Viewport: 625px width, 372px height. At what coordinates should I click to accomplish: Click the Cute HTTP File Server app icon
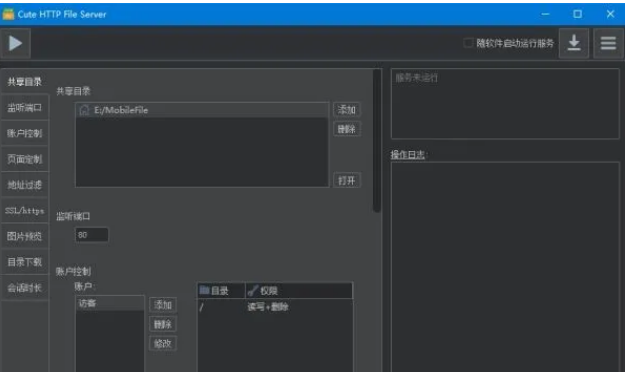8,14
